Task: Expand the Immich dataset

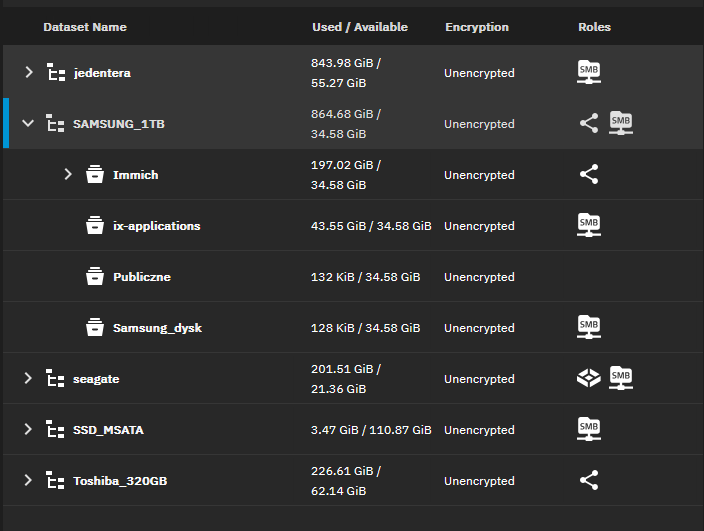Action: [68, 175]
